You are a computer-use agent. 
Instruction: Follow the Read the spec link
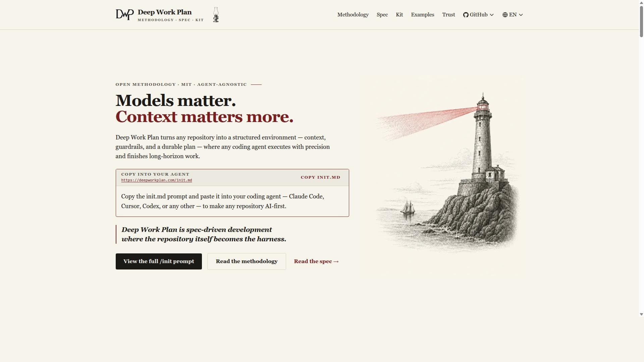coord(316,261)
